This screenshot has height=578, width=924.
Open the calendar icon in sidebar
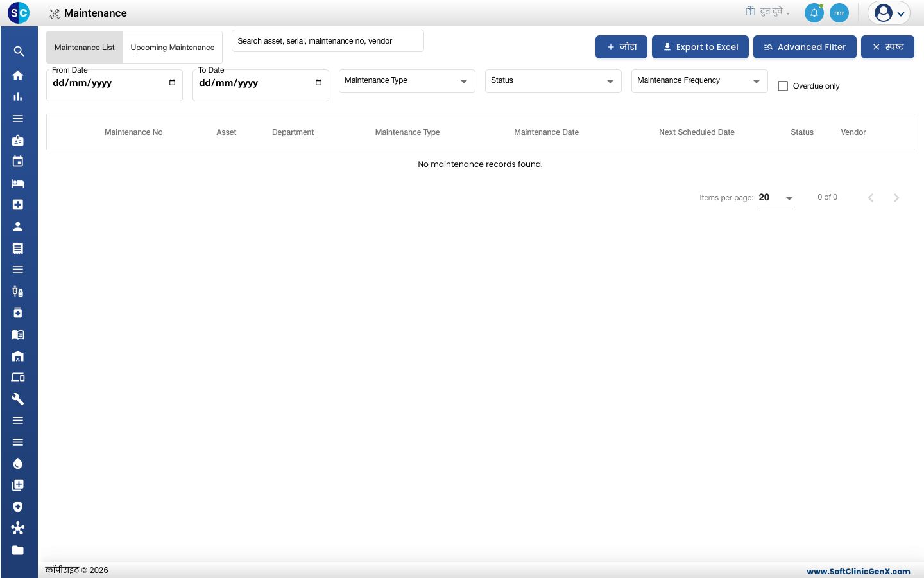tap(18, 162)
